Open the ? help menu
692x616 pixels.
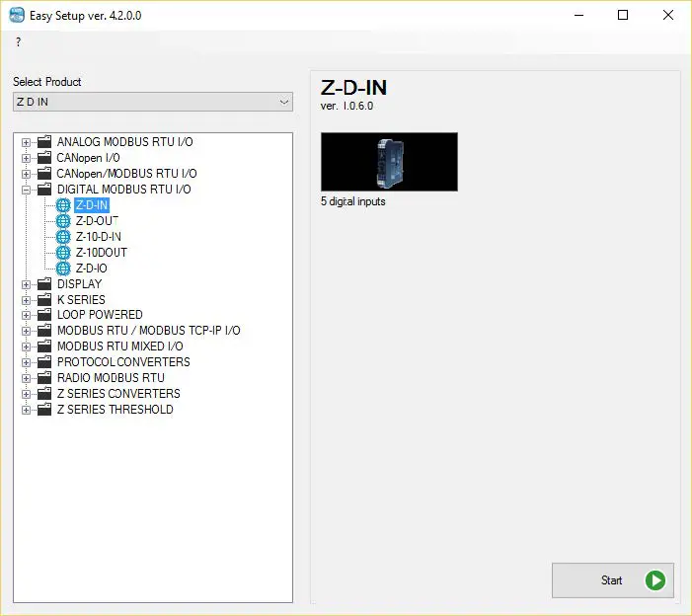coord(18,41)
